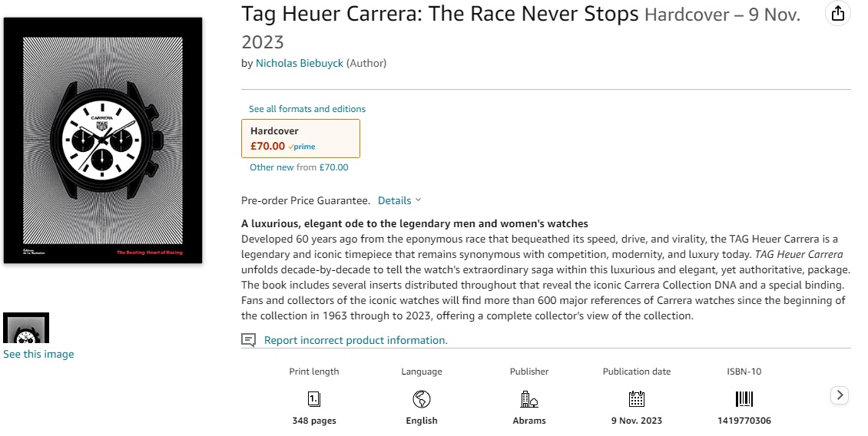
Task: Click the book title Tag Heuer Carrera
Action: (x=440, y=14)
